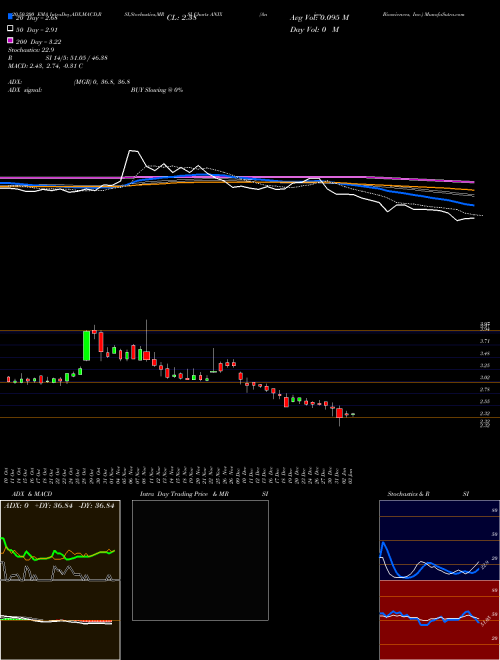Click the 'Stochastics: 22.9' readout
This screenshot has width=500, height=660.
coord(31,50)
